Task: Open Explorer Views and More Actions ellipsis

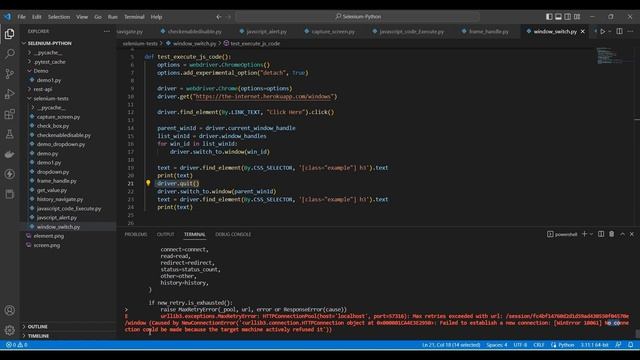Action: pyautogui.click(x=107, y=31)
